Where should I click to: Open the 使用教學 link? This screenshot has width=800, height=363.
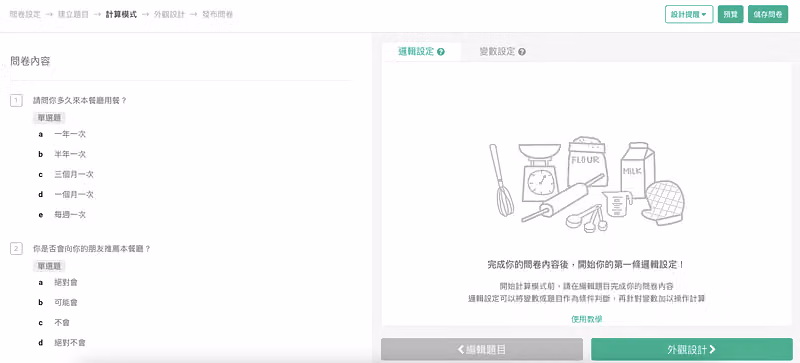(x=586, y=319)
